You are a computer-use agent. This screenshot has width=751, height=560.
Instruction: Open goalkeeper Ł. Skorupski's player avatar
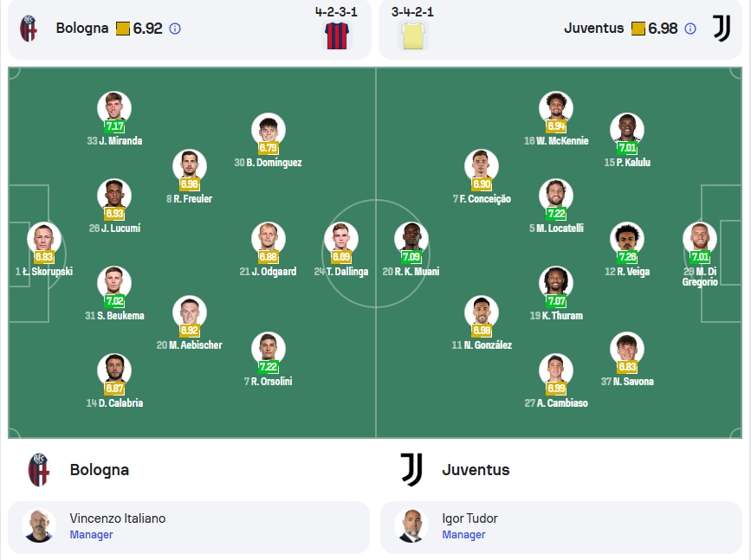(44, 239)
